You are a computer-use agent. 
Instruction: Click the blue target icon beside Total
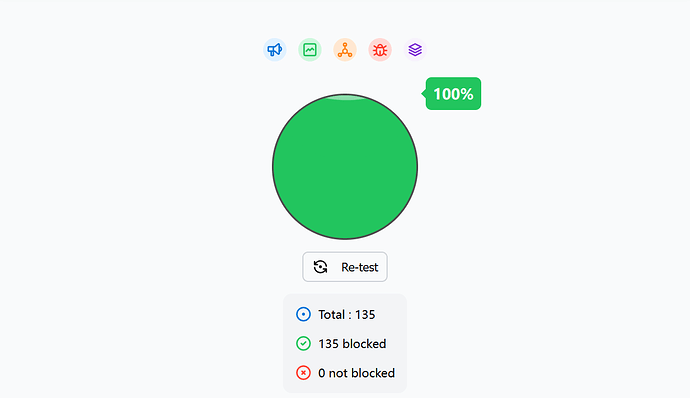(303, 314)
